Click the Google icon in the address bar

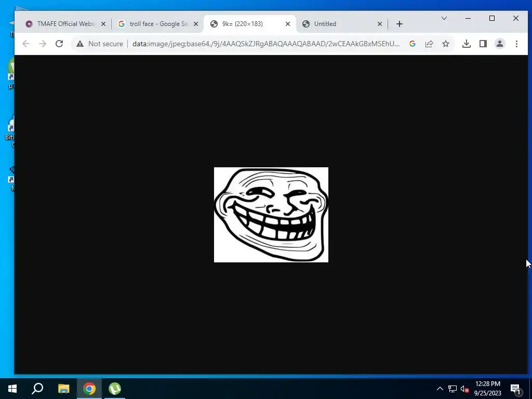(x=412, y=44)
